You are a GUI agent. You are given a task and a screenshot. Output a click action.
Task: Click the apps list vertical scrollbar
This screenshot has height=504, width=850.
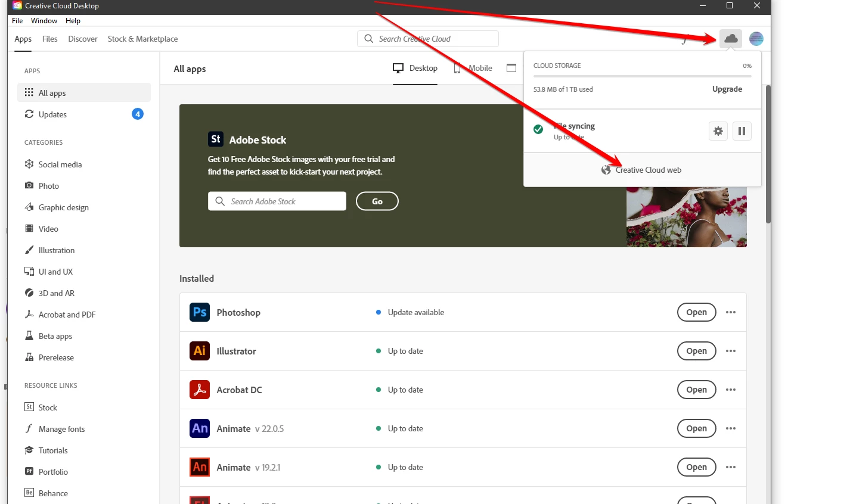click(x=768, y=154)
